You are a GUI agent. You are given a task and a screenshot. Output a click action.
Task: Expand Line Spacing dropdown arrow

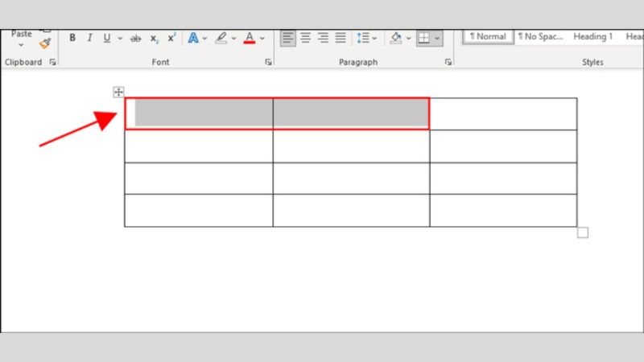tap(374, 38)
